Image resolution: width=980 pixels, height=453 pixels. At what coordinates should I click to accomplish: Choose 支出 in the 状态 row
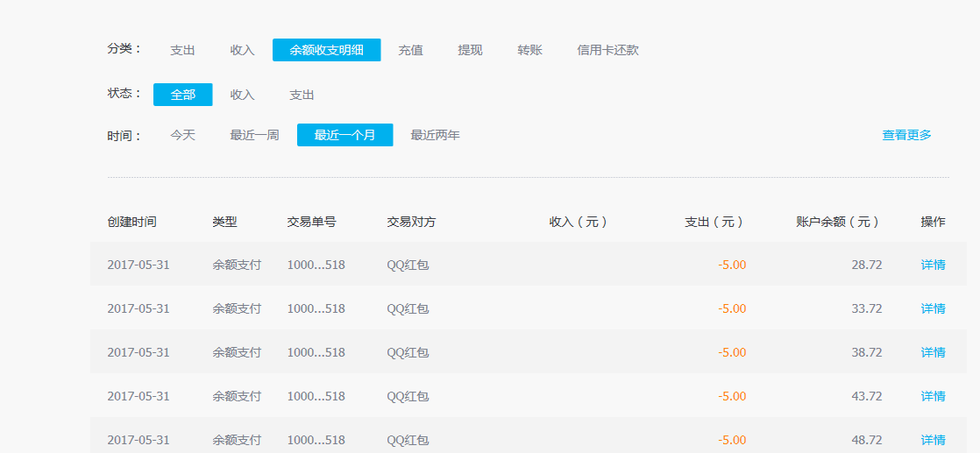(302, 95)
